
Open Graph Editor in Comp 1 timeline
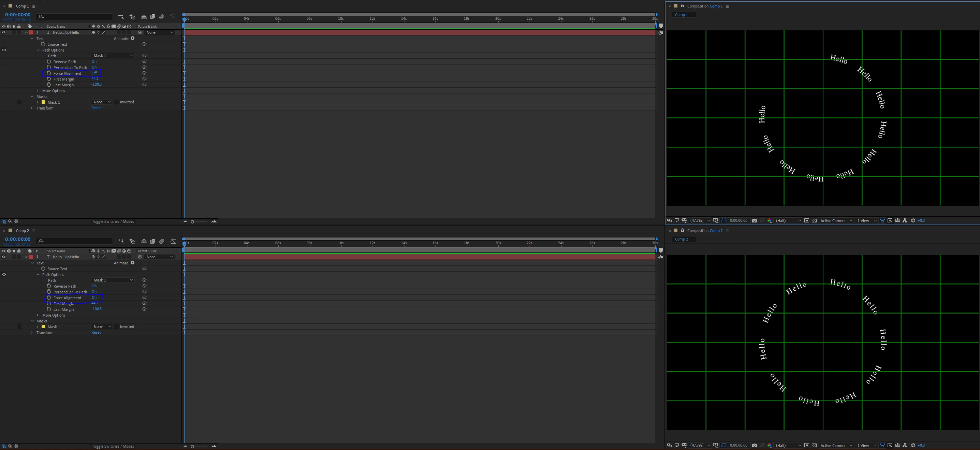173,17
